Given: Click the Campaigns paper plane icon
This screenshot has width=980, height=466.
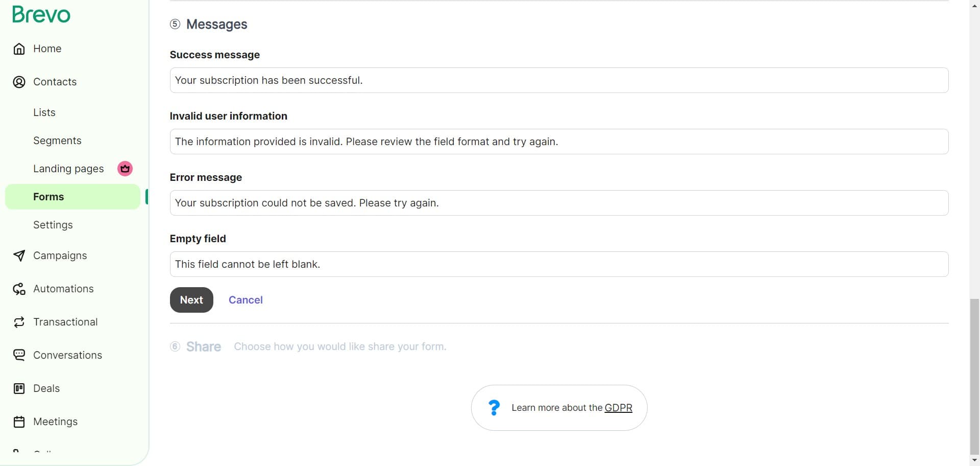Looking at the screenshot, I should tap(19, 255).
